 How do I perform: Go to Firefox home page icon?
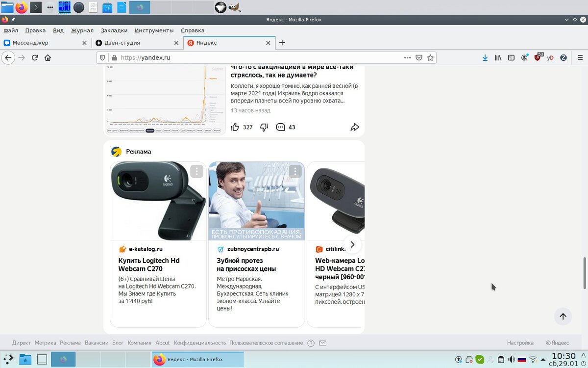(x=48, y=57)
